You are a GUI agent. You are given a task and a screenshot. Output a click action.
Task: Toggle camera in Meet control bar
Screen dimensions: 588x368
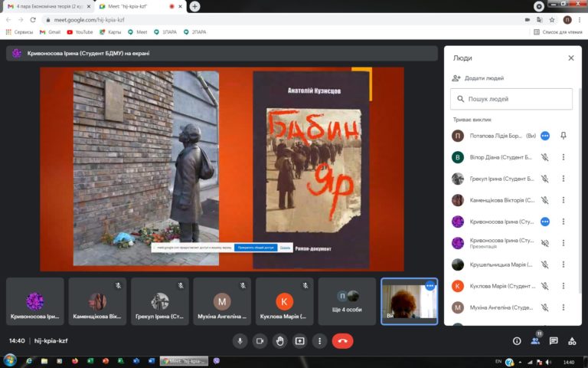click(x=260, y=341)
